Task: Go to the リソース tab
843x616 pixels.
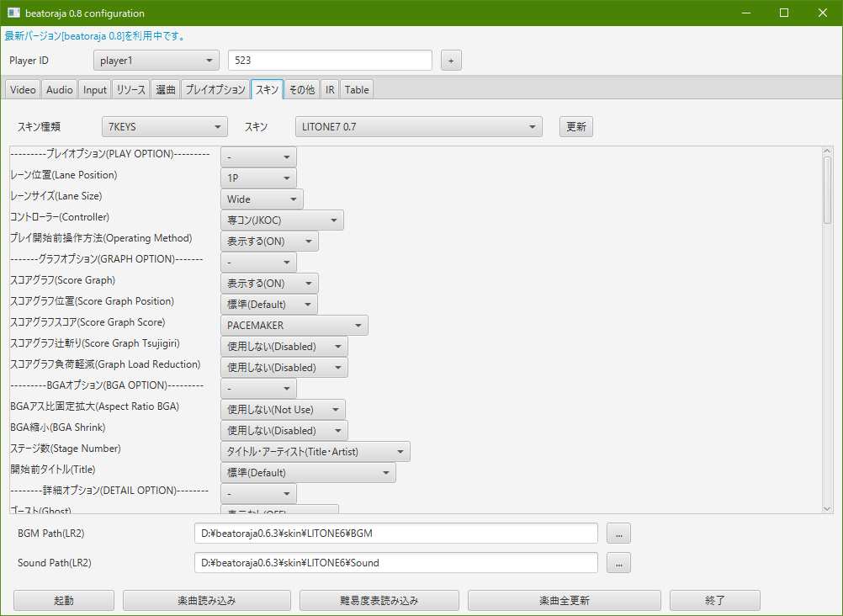Action: click(x=131, y=90)
